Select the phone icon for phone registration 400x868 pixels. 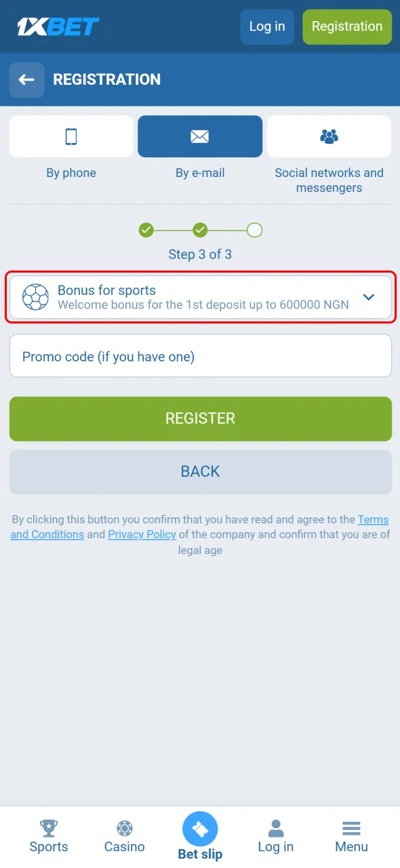tap(71, 136)
